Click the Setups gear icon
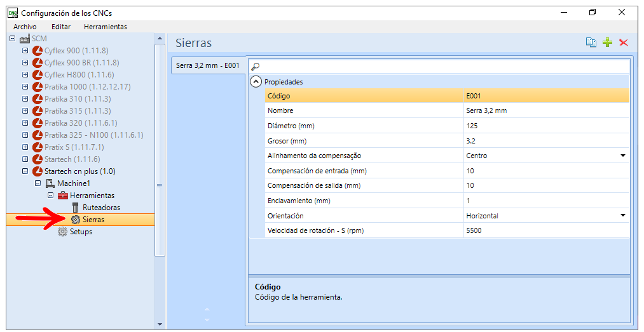The image size is (644, 332). [x=62, y=232]
